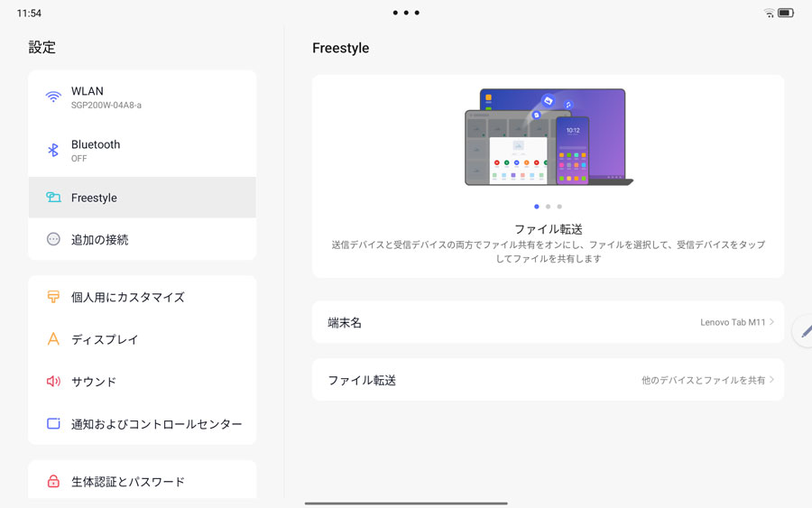
Task: Tap the WLAN wifi icon
Action: point(53,97)
